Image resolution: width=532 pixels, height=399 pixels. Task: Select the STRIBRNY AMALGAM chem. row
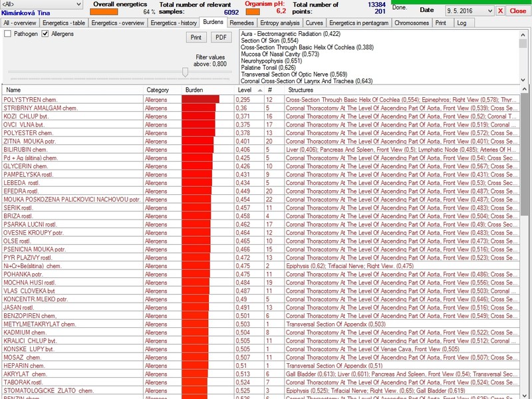point(261,108)
